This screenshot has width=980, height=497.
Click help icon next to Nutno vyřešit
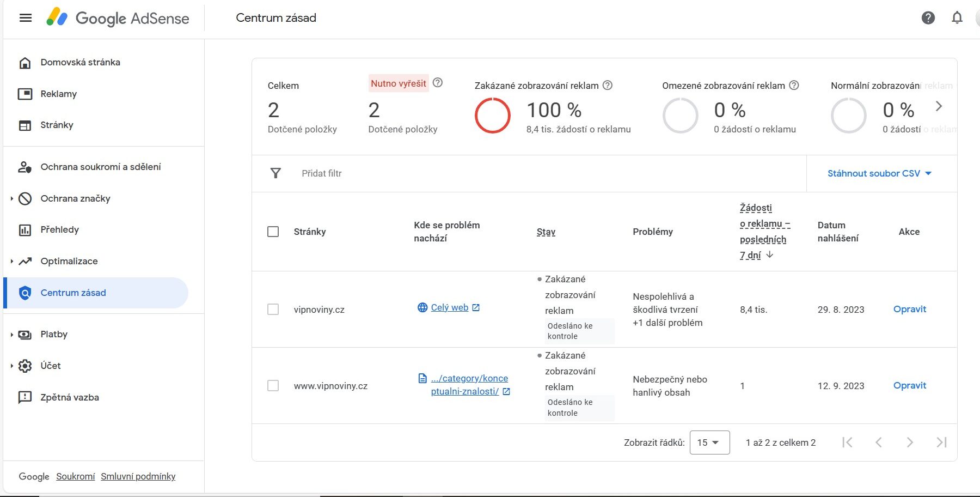437,83
